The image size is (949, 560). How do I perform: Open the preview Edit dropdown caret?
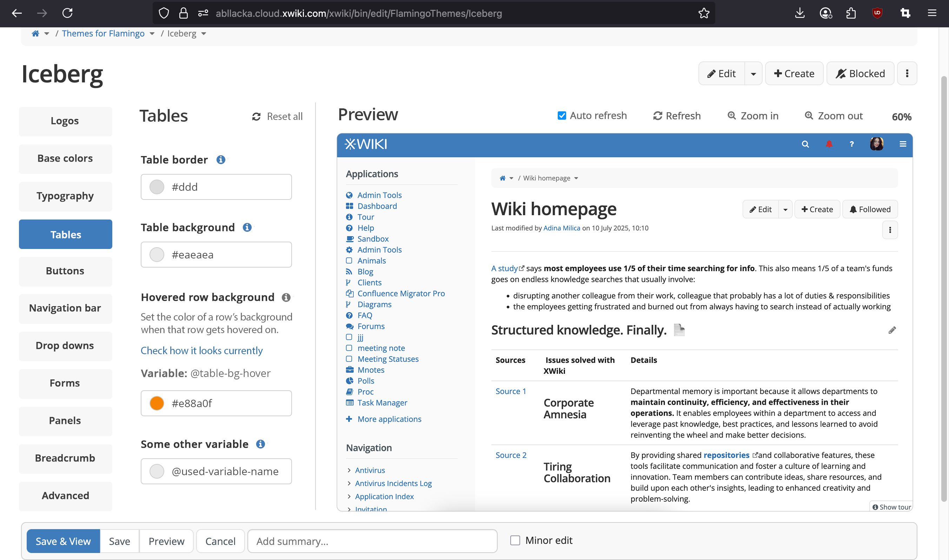pyautogui.click(x=785, y=209)
